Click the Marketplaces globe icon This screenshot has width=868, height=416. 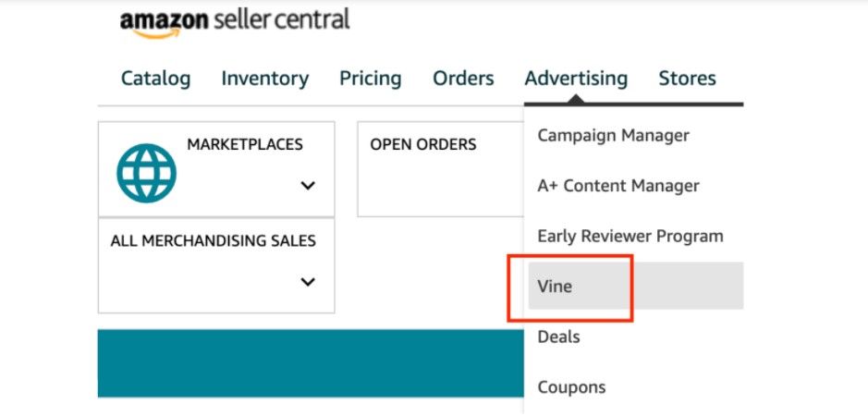click(147, 173)
